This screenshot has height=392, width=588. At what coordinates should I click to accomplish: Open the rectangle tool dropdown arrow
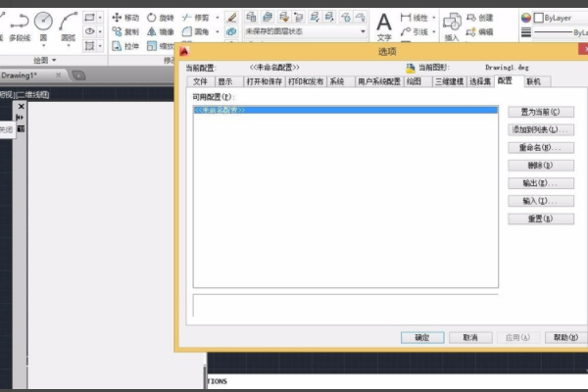coord(100,18)
